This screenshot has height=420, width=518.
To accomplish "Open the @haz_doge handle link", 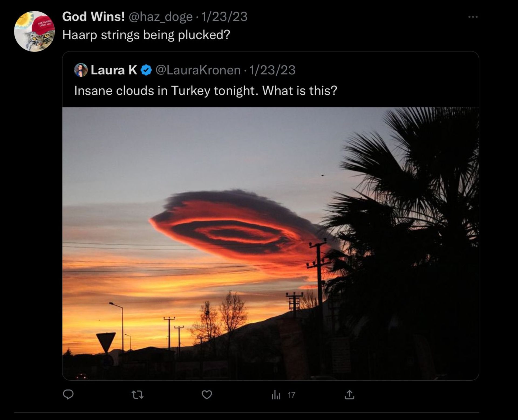I will pyautogui.click(x=161, y=17).
